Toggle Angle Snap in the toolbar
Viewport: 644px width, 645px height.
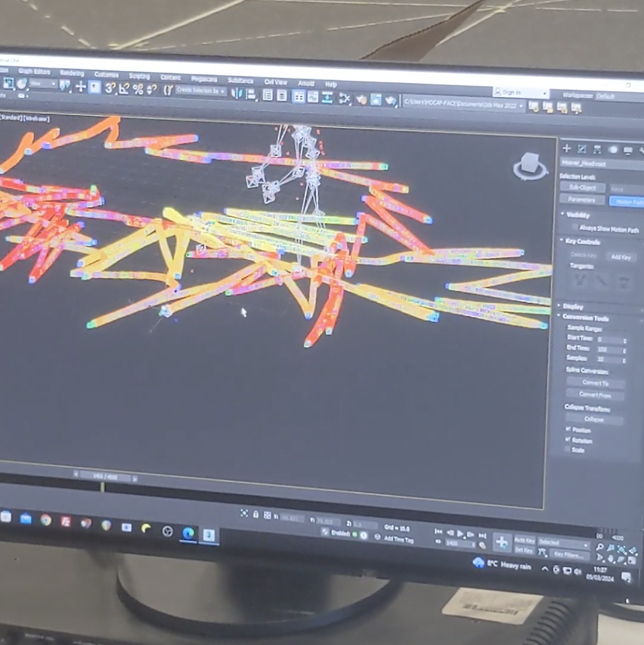[x=123, y=90]
